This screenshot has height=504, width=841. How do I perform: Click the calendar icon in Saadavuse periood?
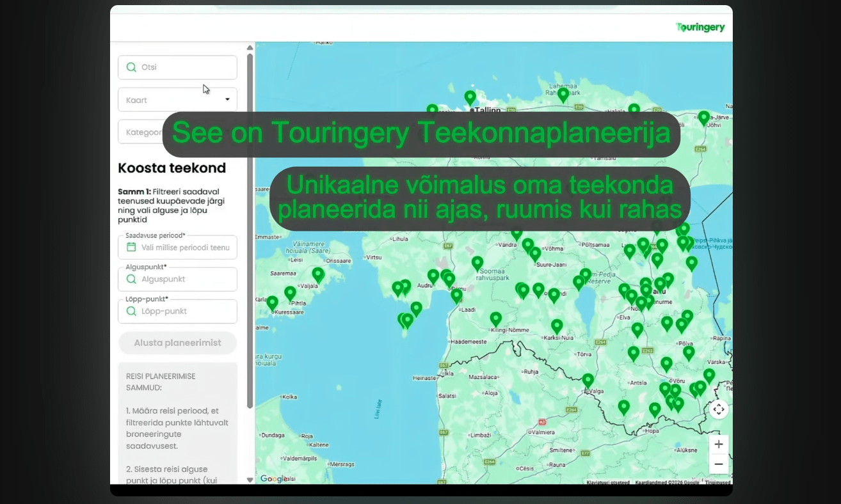tap(131, 247)
